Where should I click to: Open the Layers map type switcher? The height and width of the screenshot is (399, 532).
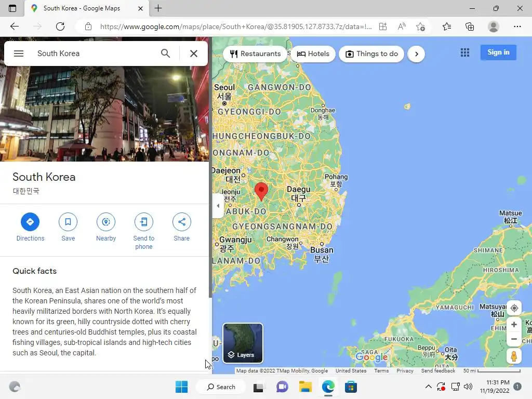pos(243,343)
